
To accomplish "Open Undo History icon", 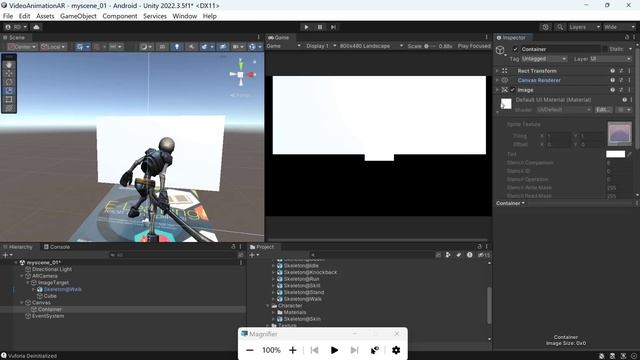I will coord(546,27).
